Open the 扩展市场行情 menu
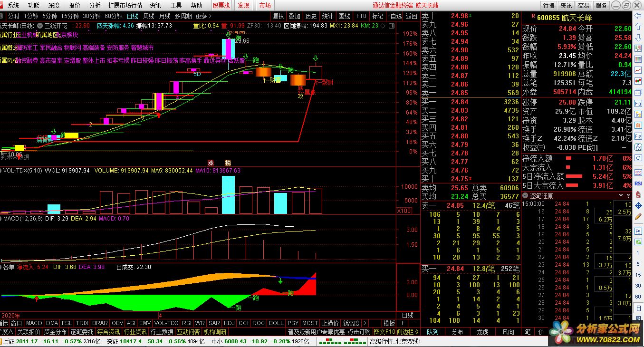The width and height of the screenshot is (644, 347). coord(125,5)
